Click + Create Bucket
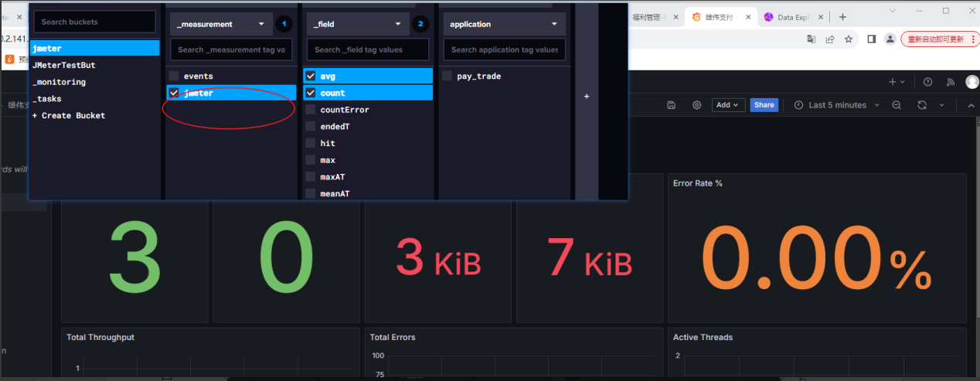The height and width of the screenshot is (381, 980). coord(69,116)
